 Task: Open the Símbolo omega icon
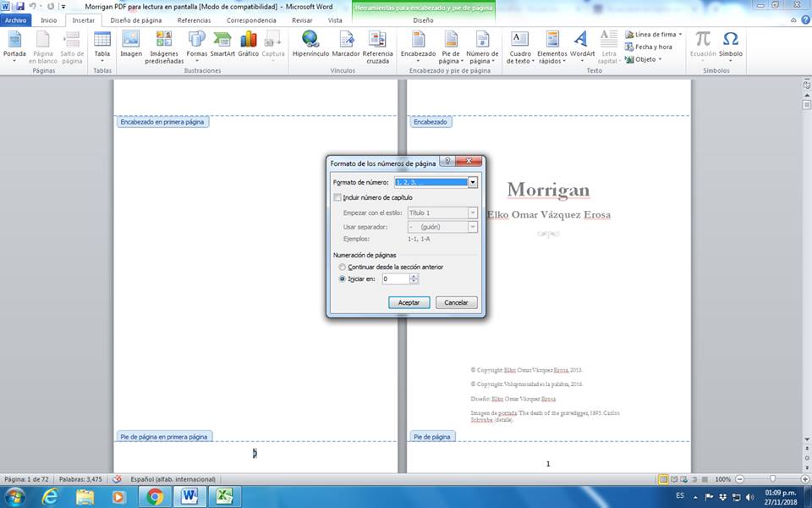[731, 43]
